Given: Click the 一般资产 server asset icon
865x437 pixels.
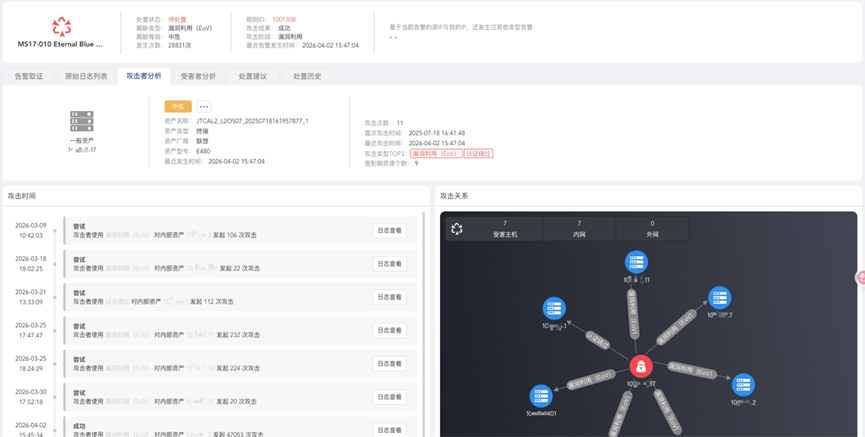Looking at the screenshot, I should [x=82, y=121].
